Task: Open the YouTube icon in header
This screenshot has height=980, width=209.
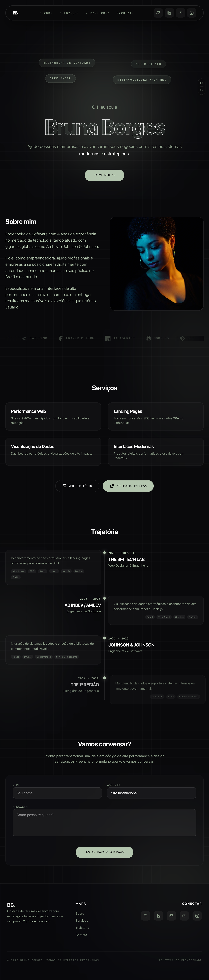Action: (x=181, y=13)
